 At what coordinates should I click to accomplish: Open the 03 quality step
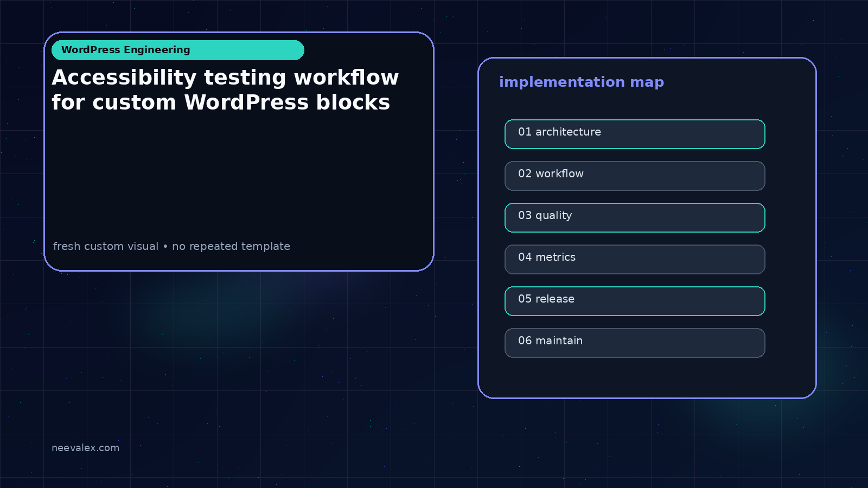[x=635, y=217]
